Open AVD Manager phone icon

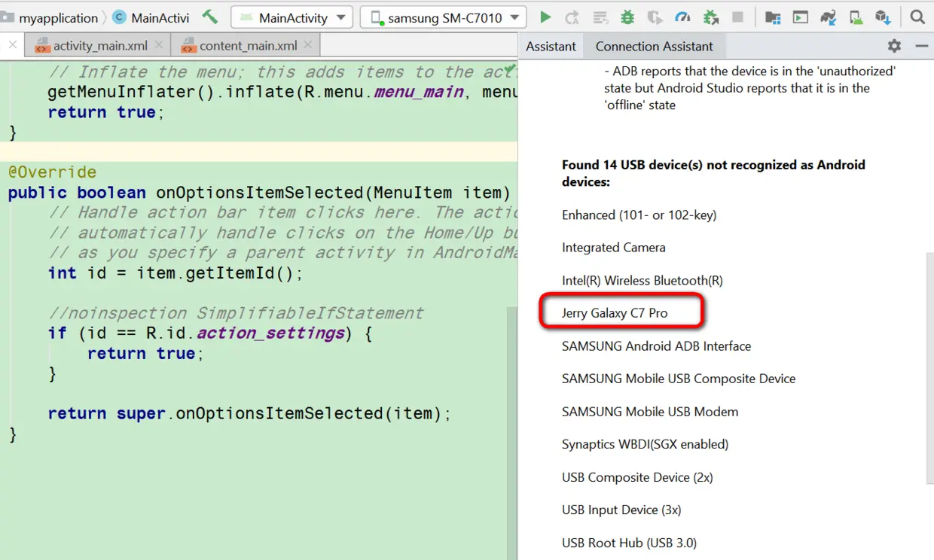856,17
